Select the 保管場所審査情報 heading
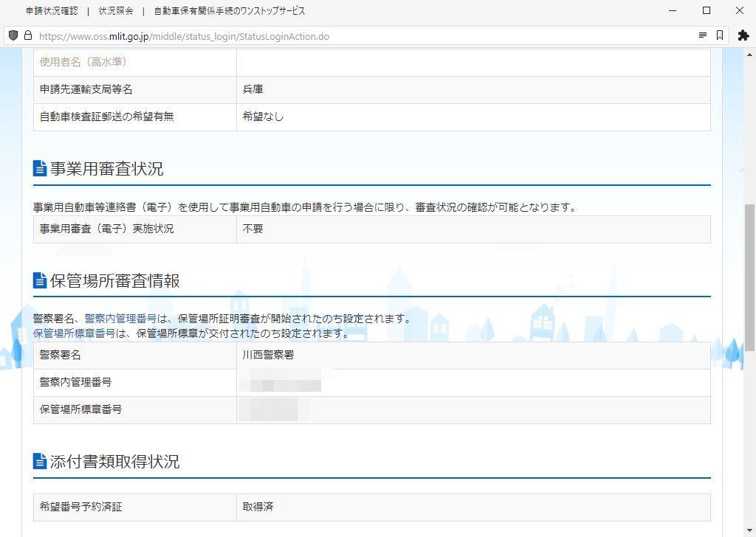 pos(114,281)
